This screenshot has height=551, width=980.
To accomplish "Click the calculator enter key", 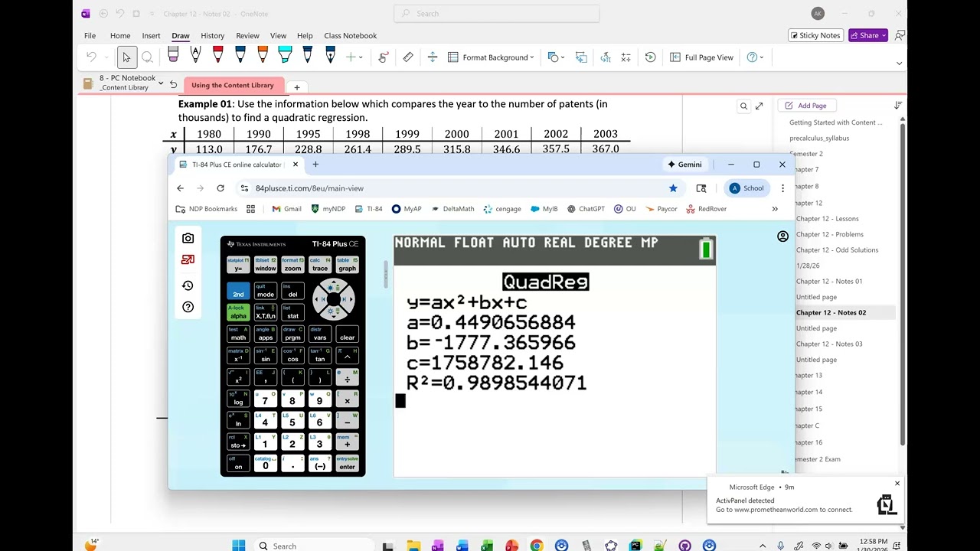I will (x=347, y=464).
